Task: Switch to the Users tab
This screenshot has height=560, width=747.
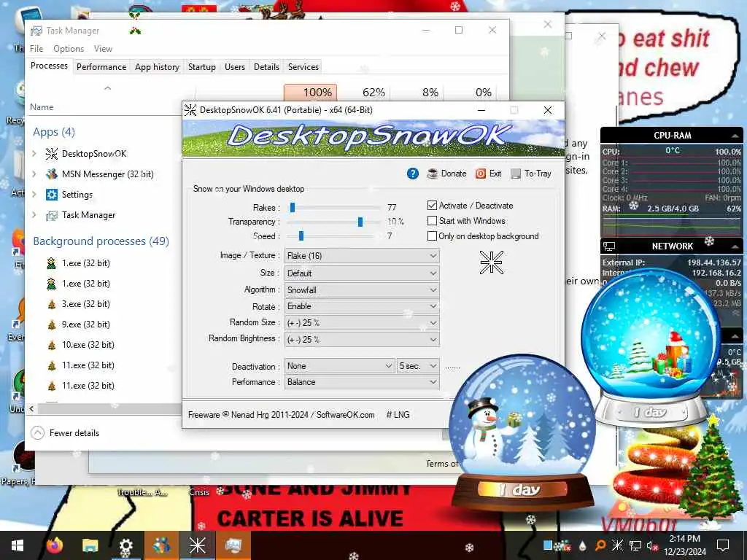Action: [234, 66]
